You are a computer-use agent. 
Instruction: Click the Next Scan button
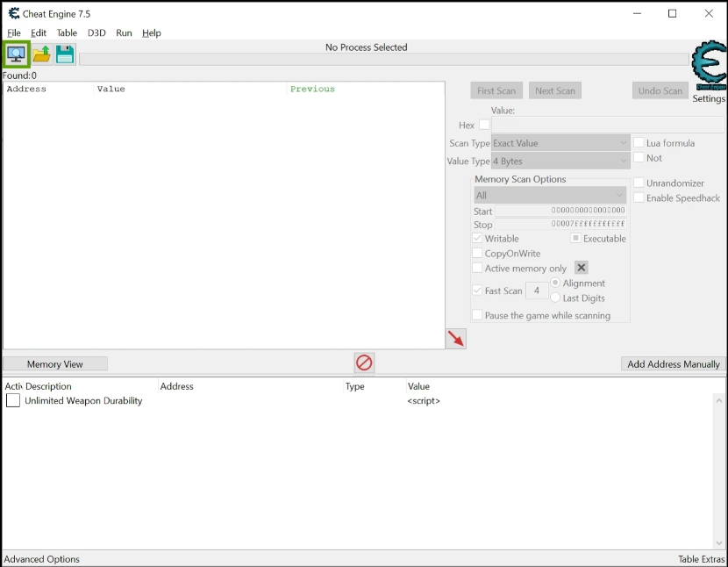pos(555,90)
